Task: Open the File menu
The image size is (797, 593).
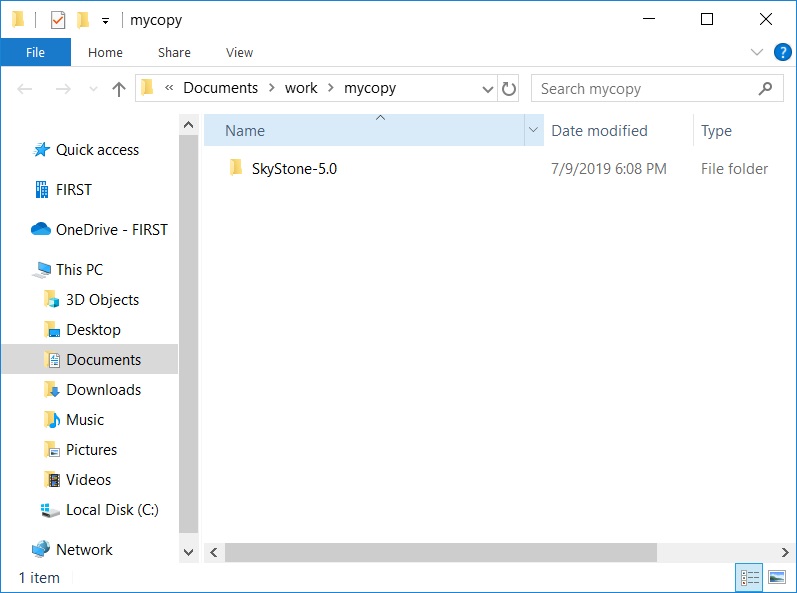Action: click(x=35, y=53)
